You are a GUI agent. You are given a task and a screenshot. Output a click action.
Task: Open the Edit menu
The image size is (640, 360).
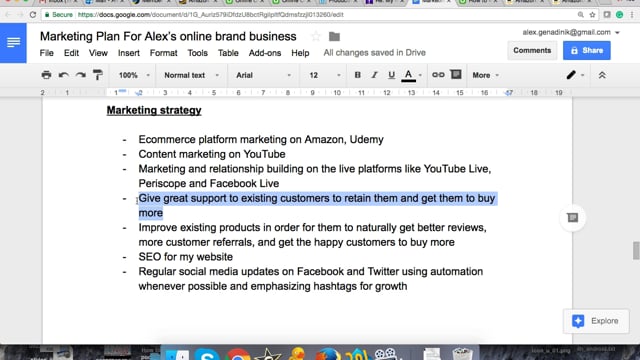[71, 53]
